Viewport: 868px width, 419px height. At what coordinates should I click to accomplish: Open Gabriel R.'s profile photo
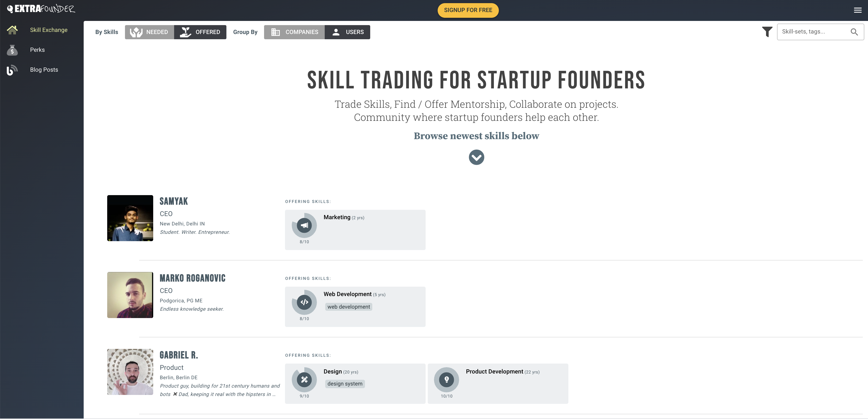(130, 372)
